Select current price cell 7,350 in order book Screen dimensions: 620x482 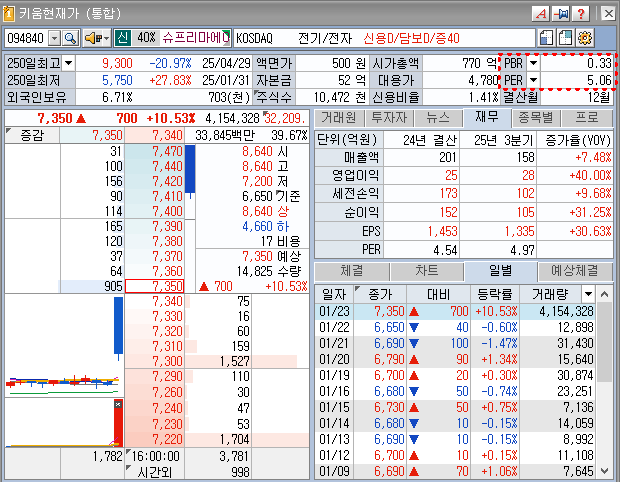155,286
